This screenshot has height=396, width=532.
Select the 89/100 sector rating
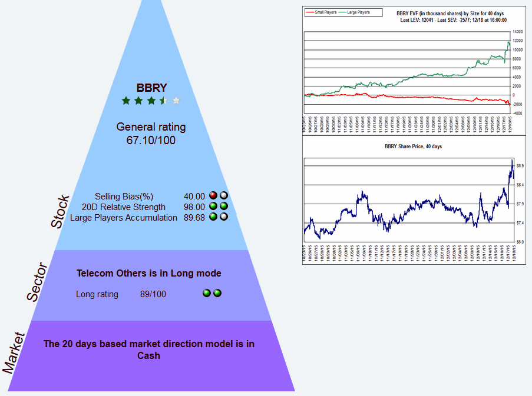(x=153, y=294)
